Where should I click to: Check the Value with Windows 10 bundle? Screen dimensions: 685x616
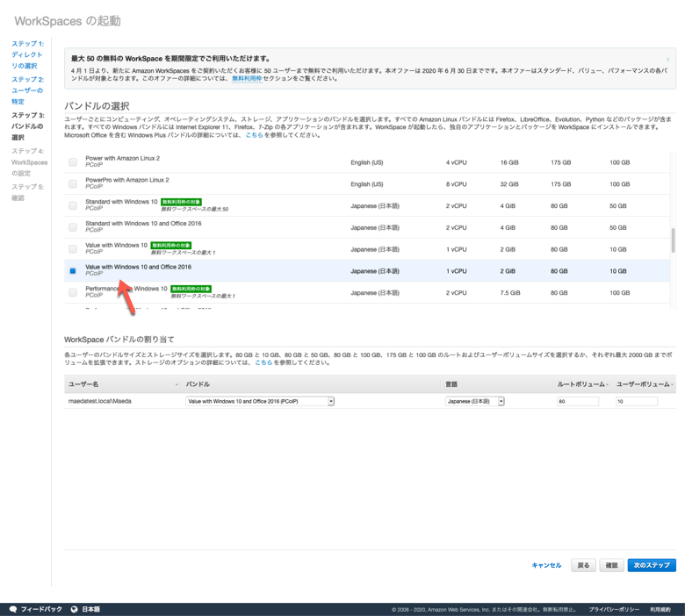click(73, 249)
